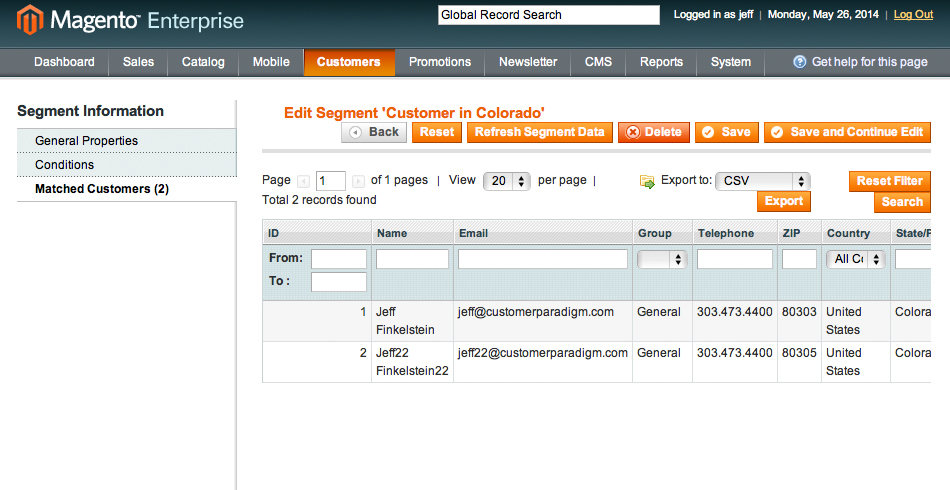Viewport: 950px width, 490px height.
Task: Click the Reset button
Action: pyautogui.click(x=437, y=132)
